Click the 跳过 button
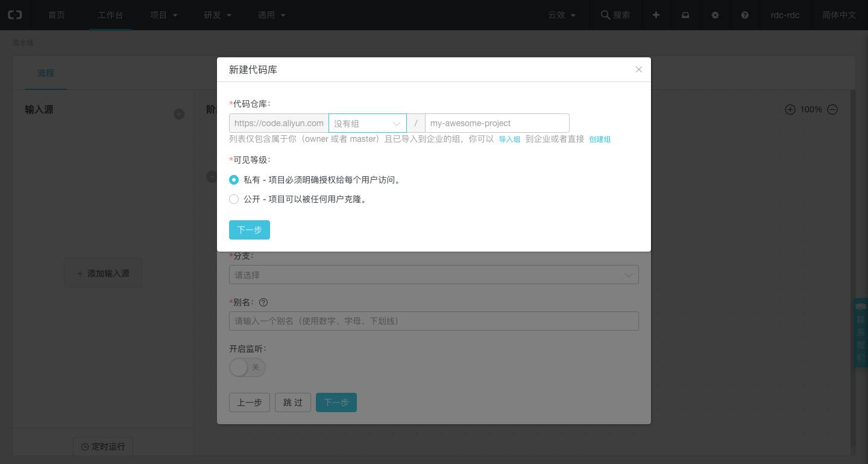Image resolution: width=868 pixels, height=464 pixels. (x=293, y=402)
